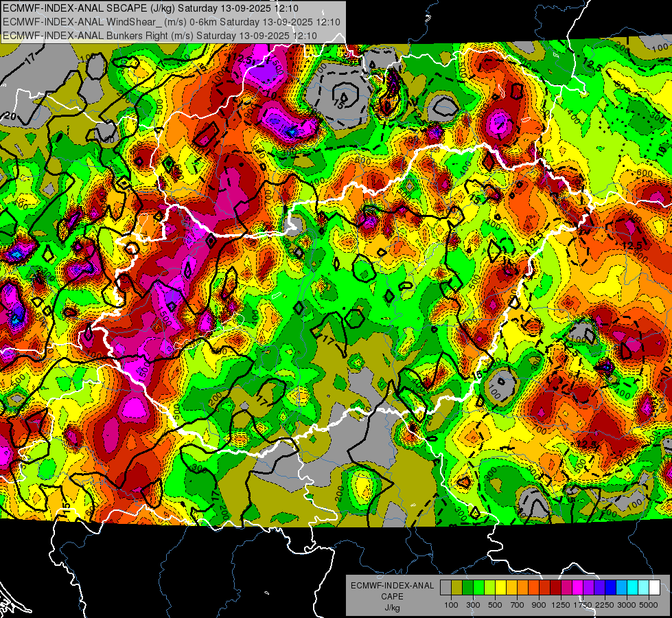This screenshot has width=672, height=618.
Task: Click the 700 value under the legend
Action: pos(518,605)
